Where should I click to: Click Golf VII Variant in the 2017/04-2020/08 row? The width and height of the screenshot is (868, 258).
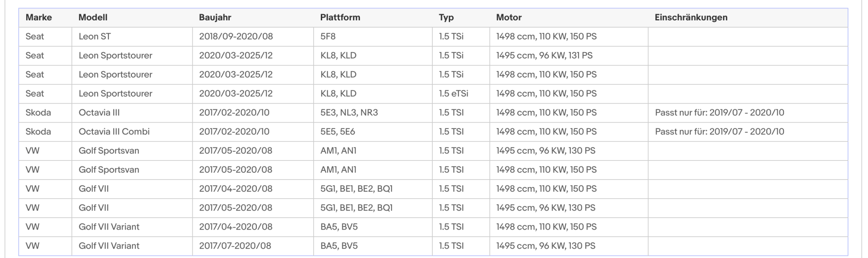tap(132, 227)
